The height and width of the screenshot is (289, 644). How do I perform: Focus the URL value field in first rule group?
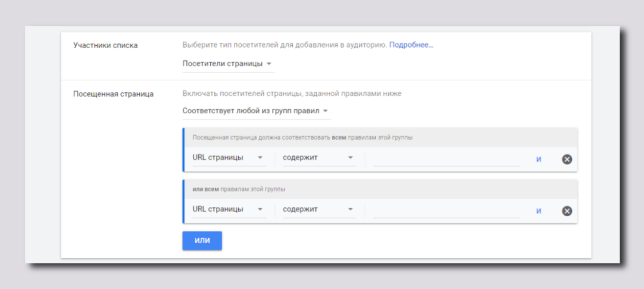point(446,159)
